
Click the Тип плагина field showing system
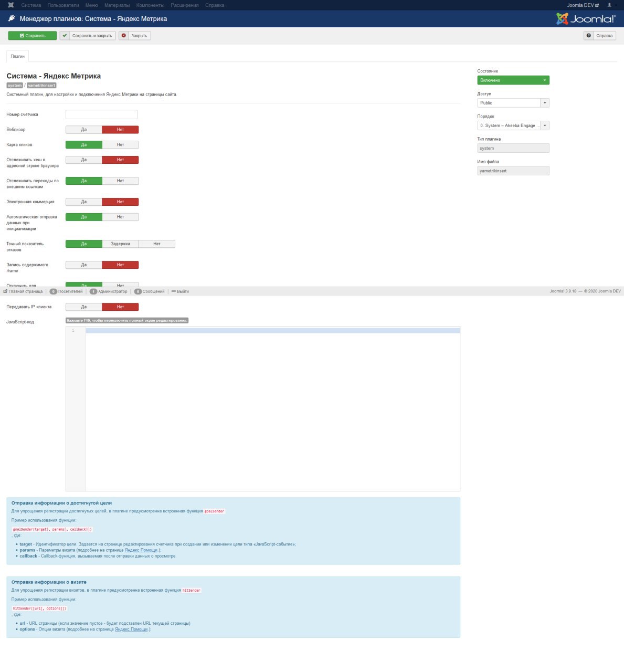coord(513,148)
